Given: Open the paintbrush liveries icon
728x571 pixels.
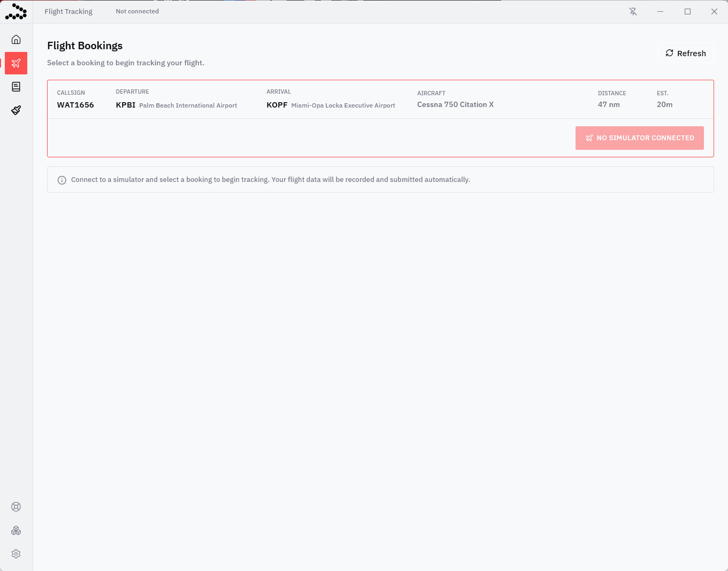Looking at the screenshot, I should (x=16, y=110).
